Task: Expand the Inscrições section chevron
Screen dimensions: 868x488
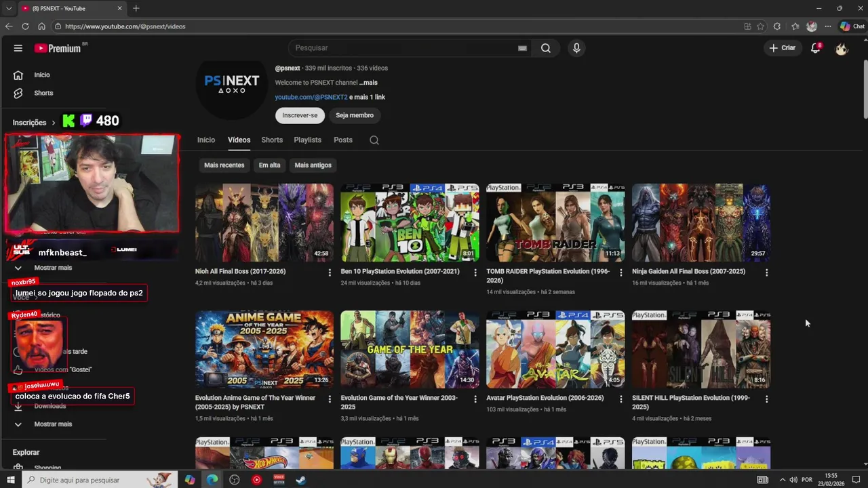Action: 53,123
